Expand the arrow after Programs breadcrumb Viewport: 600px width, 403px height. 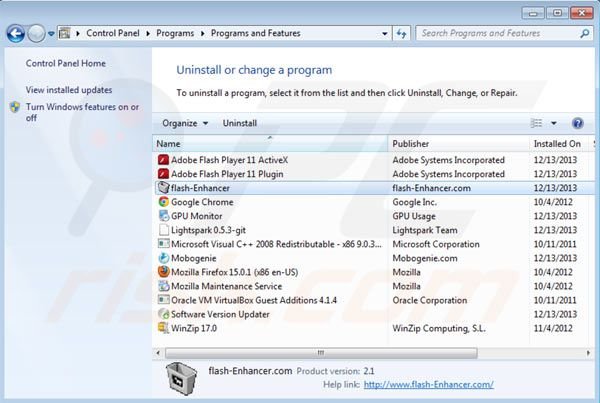click(x=202, y=34)
